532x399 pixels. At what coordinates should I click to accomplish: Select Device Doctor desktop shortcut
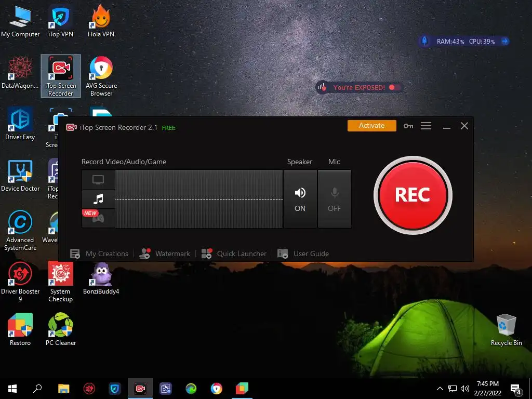[x=20, y=176]
